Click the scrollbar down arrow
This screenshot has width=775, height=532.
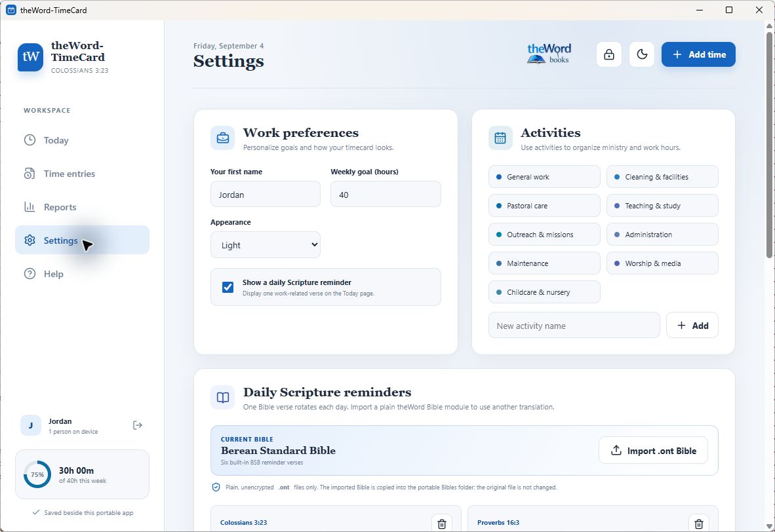tap(770, 526)
